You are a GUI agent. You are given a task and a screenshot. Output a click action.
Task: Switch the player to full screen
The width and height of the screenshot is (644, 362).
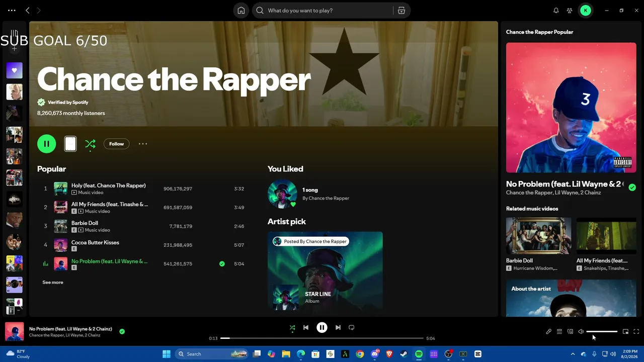point(636,331)
